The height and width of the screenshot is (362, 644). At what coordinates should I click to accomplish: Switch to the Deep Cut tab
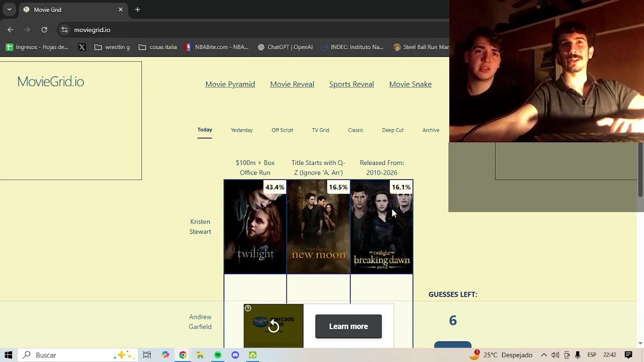click(392, 130)
